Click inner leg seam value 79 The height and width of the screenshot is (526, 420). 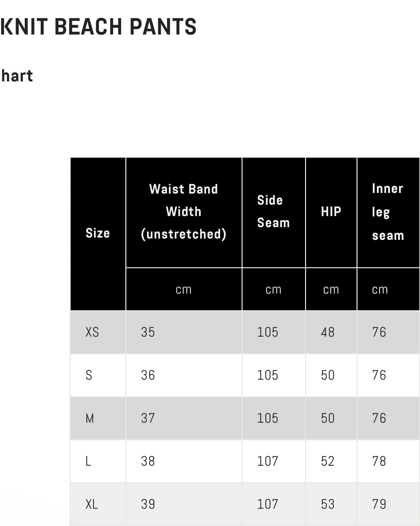379,504
